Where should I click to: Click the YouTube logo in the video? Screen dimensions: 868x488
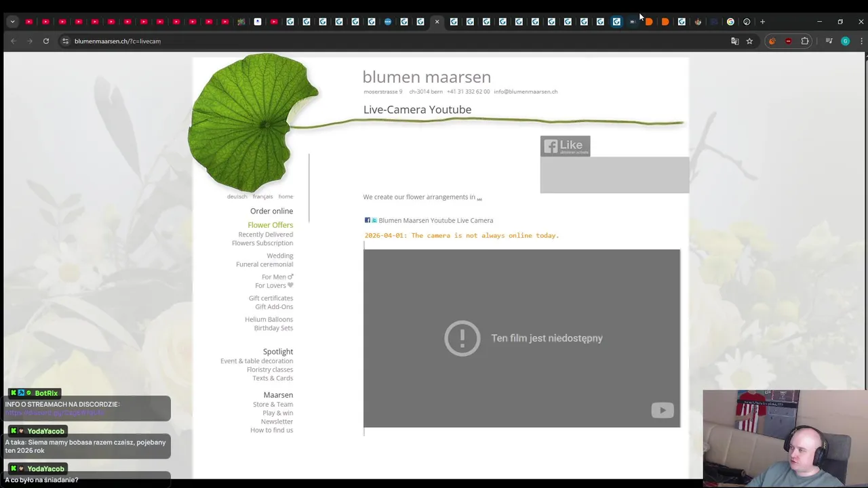pos(663,410)
